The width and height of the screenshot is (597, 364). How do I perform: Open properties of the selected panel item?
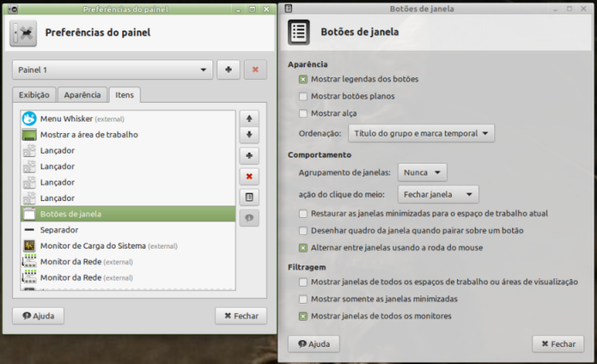click(250, 197)
